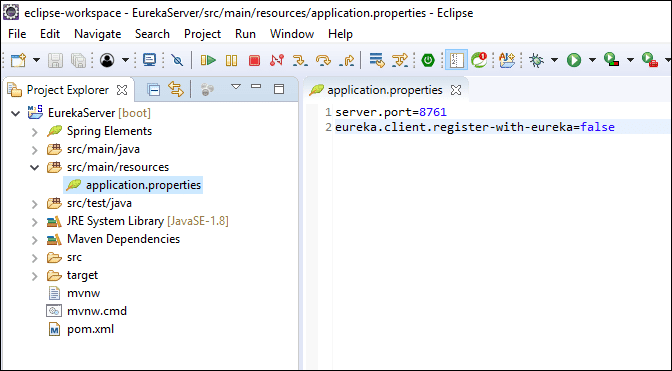
Task: Open the New wizard dropdown arrow
Action: pos(36,60)
